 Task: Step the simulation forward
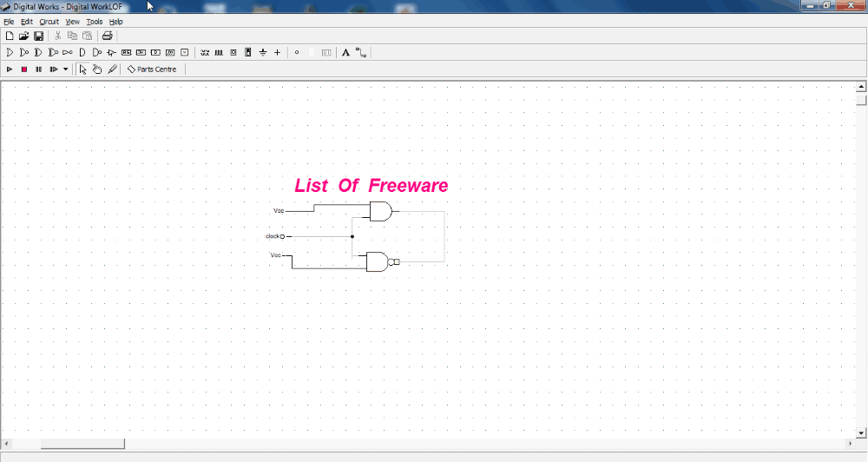click(x=54, y=69)
